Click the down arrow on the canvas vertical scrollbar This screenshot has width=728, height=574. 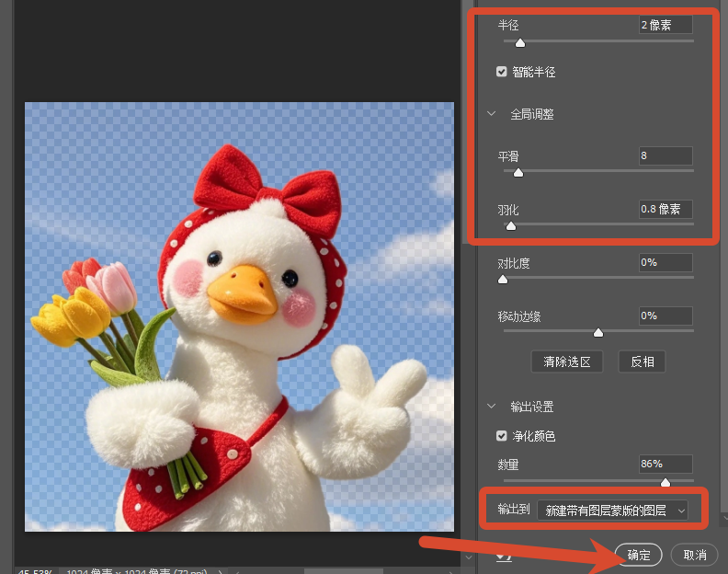pos(468,557)
